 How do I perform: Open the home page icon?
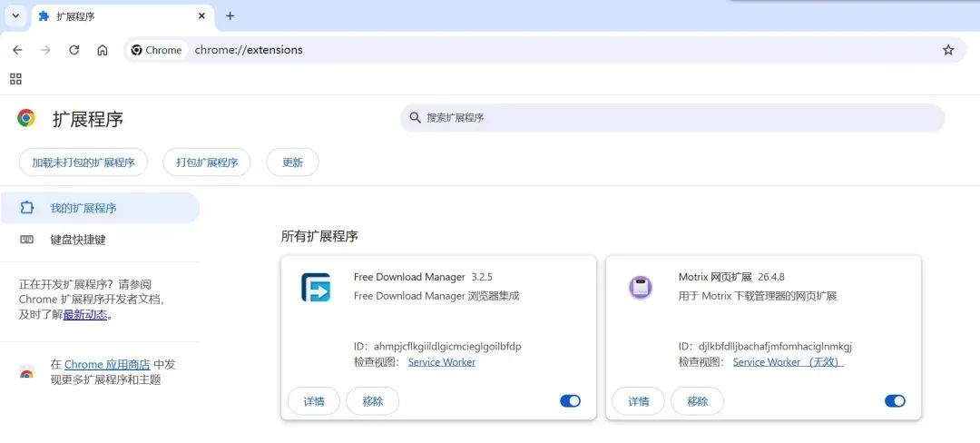point(103,50)
